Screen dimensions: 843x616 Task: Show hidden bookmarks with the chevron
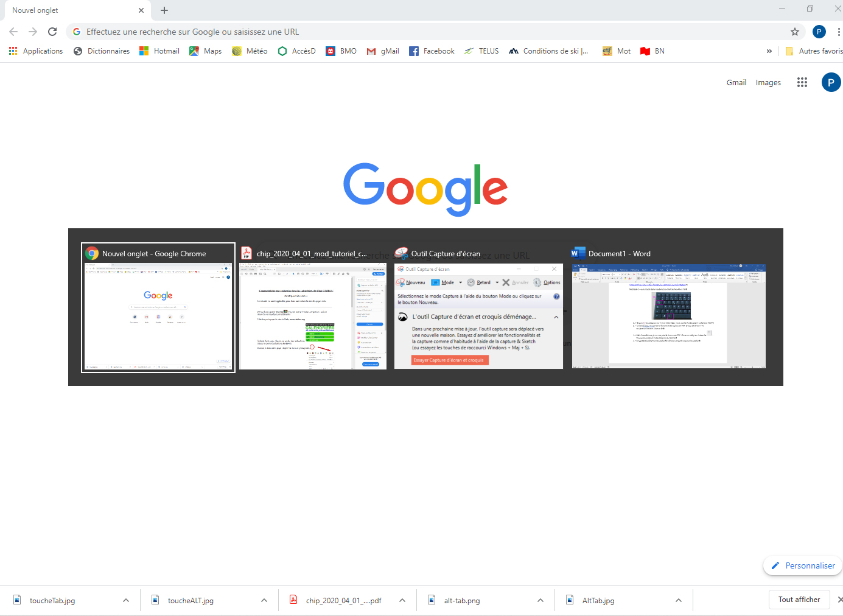[x=769, y=51]
